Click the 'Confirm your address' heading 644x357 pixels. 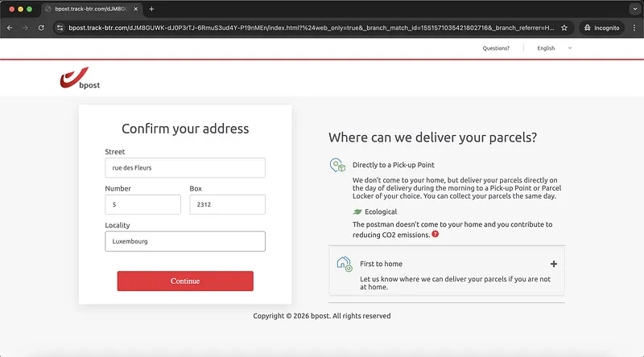point(185,129)
